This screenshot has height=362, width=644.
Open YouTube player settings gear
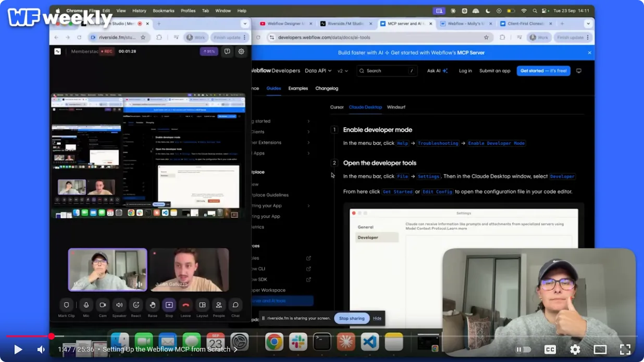coord(575,349)
